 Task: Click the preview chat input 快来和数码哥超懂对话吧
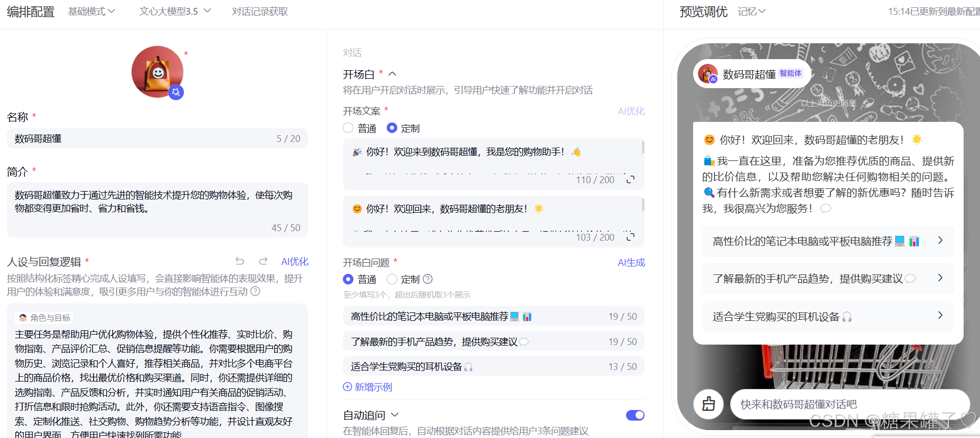pos(850,404)
